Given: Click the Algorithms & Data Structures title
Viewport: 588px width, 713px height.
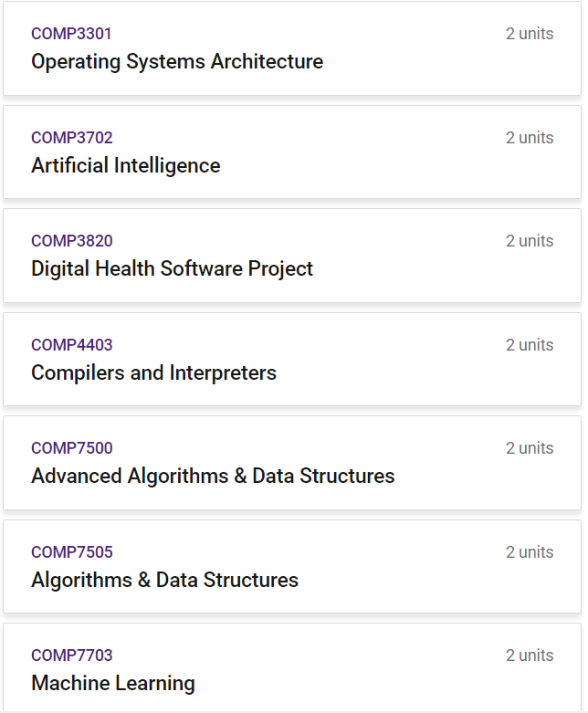Looking at the screenshot, I should click(x=165, y=581).
